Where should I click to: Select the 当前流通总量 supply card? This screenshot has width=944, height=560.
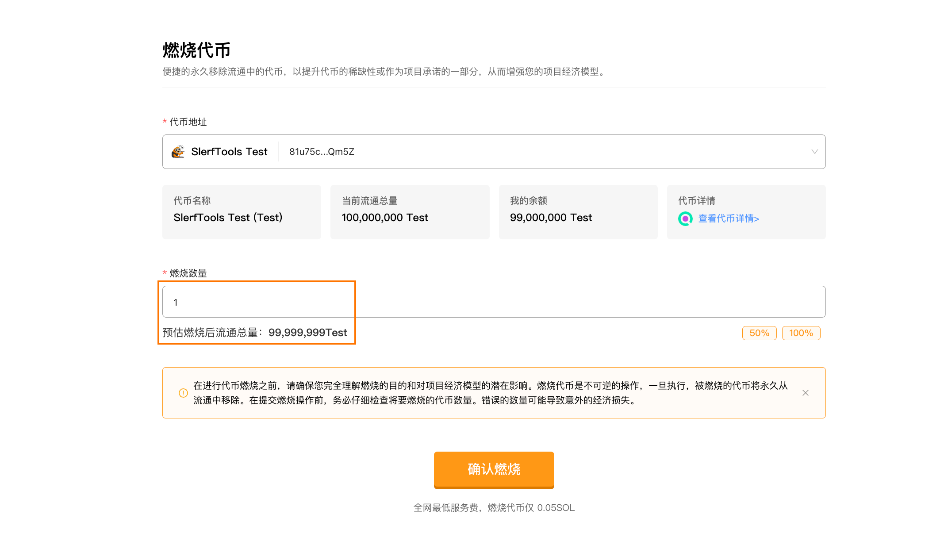coord(410,212)
